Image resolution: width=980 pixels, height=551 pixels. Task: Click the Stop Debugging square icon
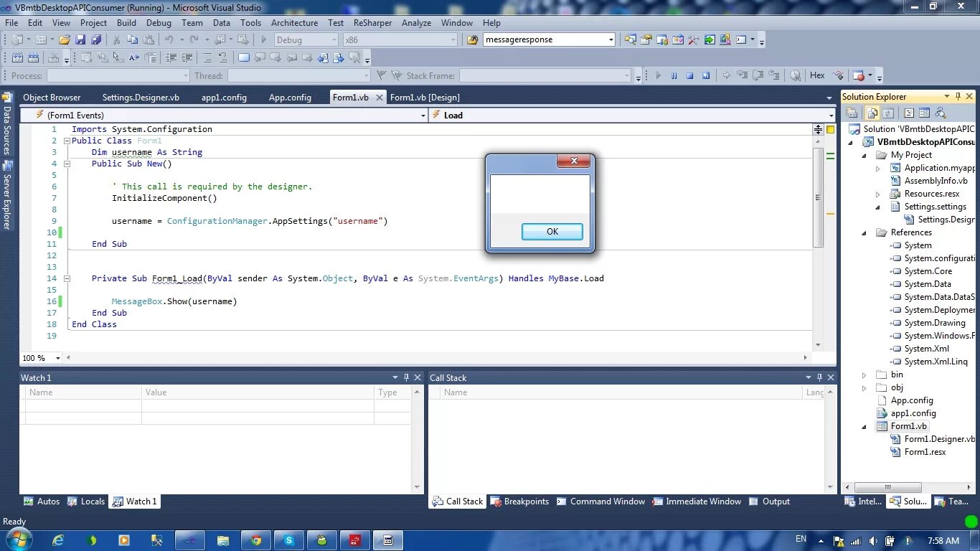point(689,75)
